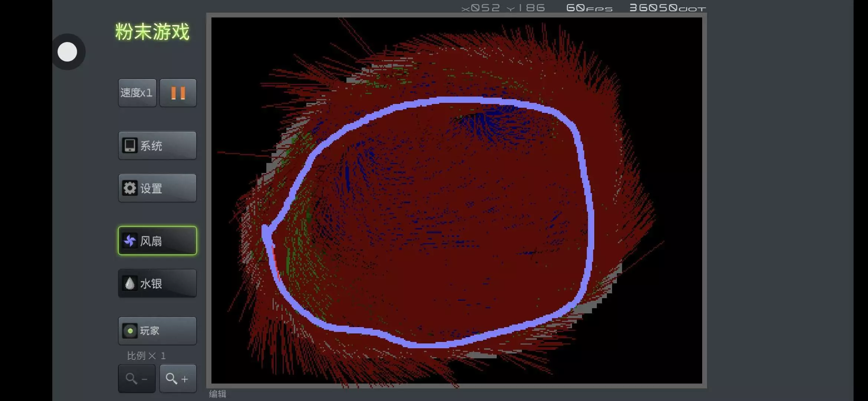
Task: Tap the white circular floating button
Action: click(x=68, y=52)
